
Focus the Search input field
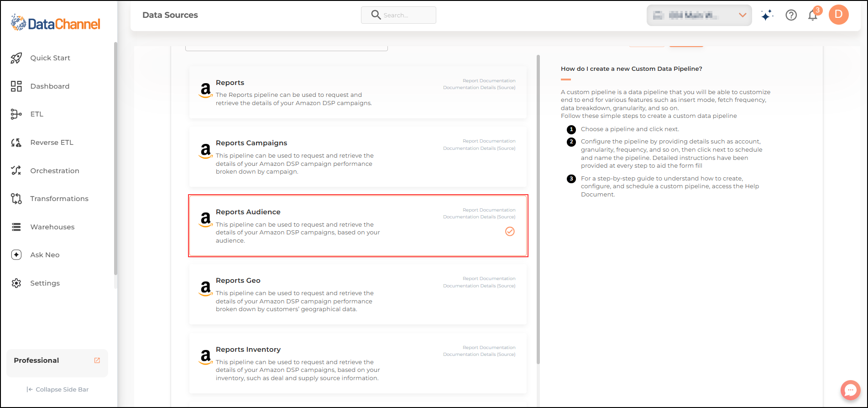coord(398,15)
